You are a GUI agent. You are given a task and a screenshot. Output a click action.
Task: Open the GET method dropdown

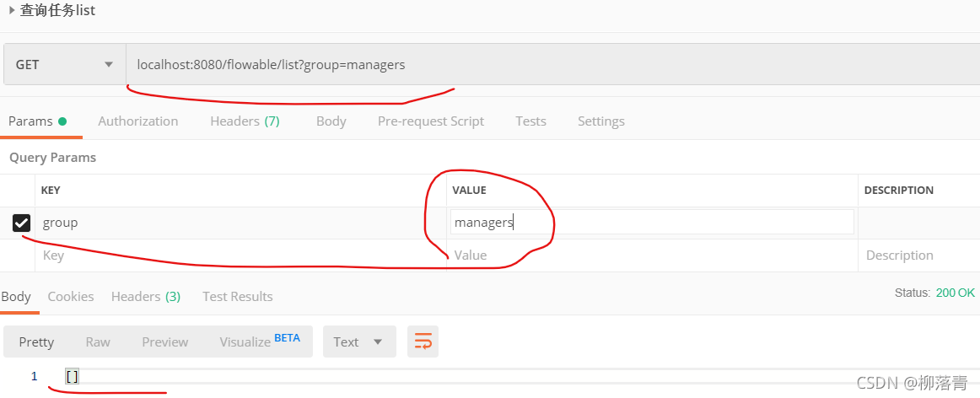click(64, 64)
